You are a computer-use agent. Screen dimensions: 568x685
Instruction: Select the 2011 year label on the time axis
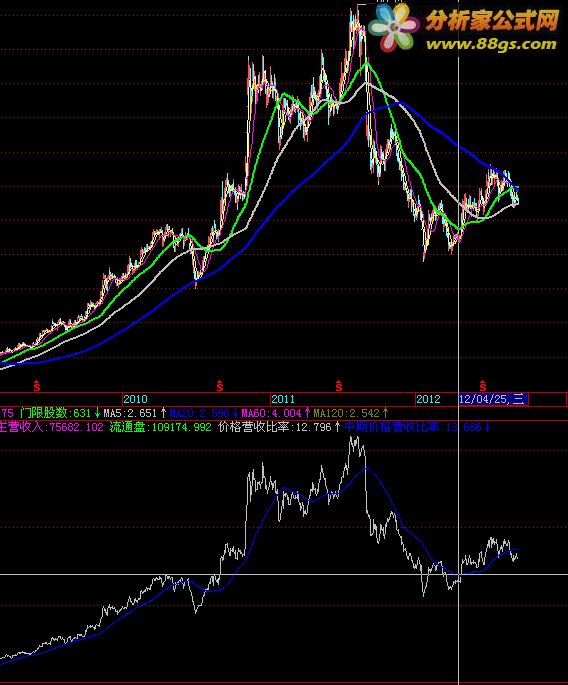tap(283, 399)
